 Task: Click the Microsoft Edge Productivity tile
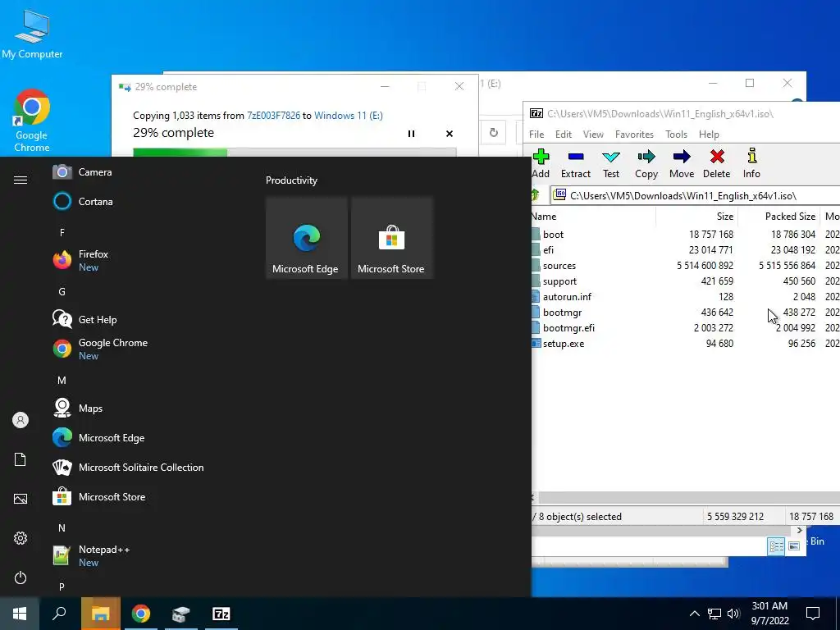[x=307, y=238]
